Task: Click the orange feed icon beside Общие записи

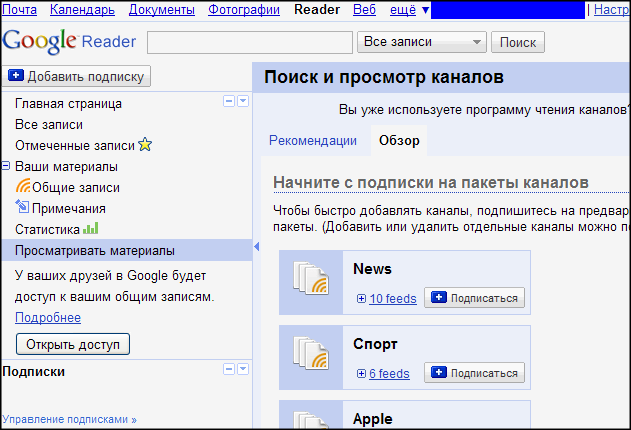Action: tap(23, 186)
